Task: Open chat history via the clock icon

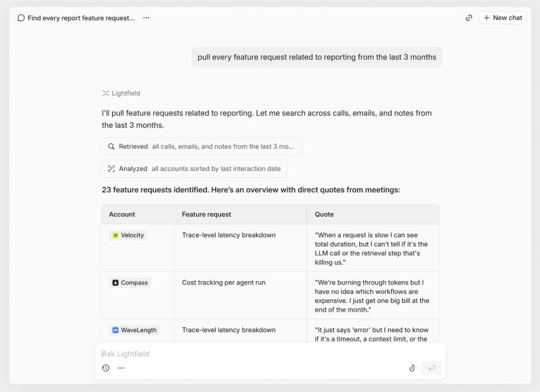Action: click(106, 368)
